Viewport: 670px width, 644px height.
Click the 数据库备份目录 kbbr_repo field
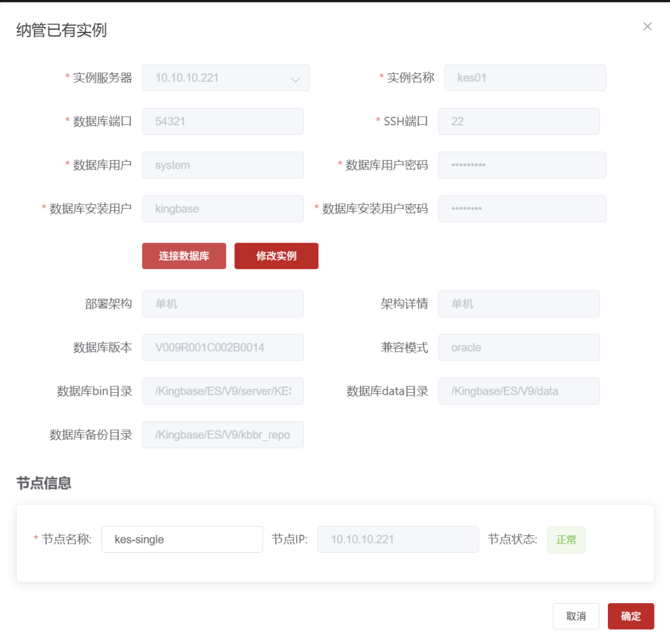tap(223, 434)
